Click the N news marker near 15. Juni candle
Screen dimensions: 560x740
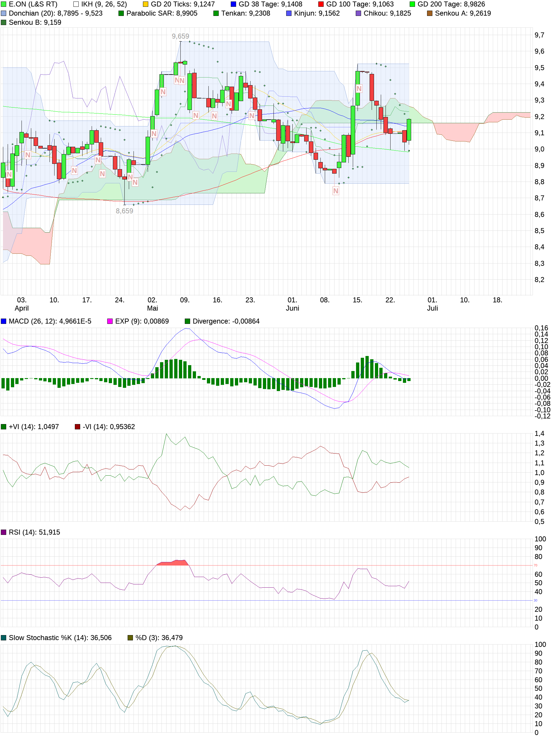click(x=359, y=89)
